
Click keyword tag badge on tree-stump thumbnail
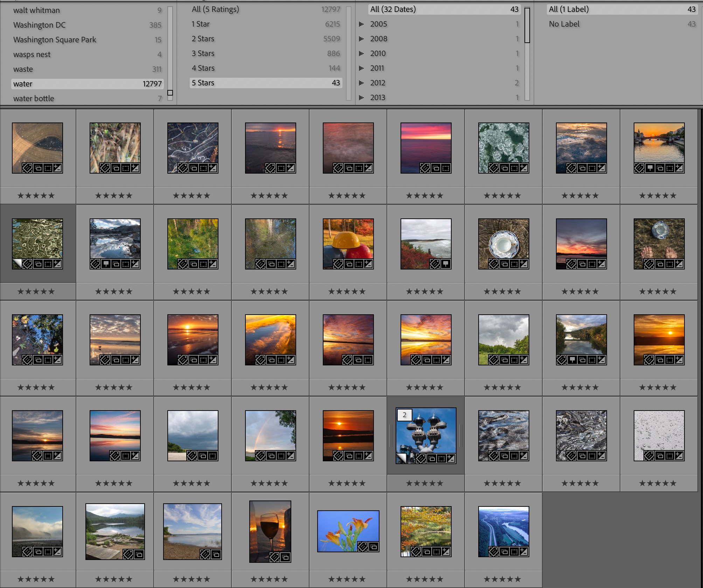[x=27, y=168]
